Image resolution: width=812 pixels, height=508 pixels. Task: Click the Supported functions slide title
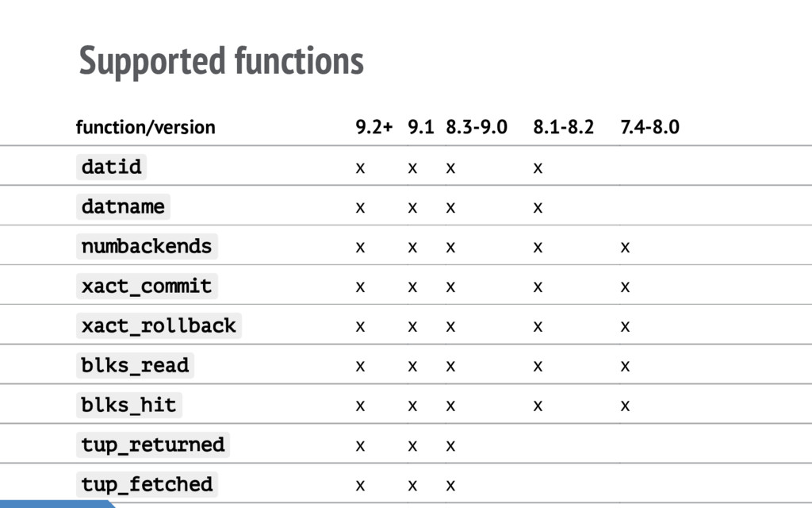(x=221, y=61)
